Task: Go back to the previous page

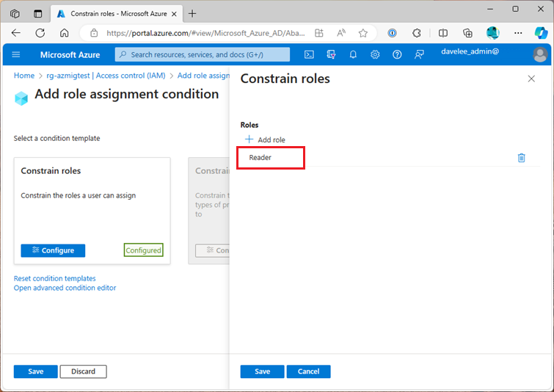Action: (16, 33)
